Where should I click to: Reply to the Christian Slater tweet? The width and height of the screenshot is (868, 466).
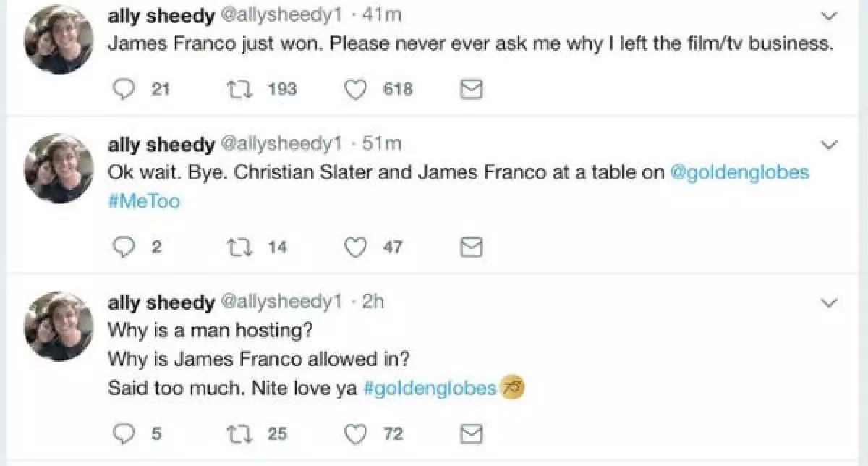click(126, 247)
